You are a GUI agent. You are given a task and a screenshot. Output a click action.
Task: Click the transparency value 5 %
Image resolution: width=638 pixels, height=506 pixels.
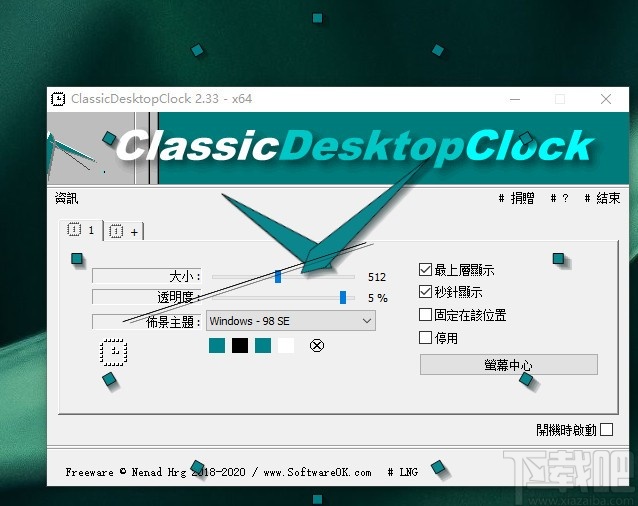[x=378, y=298]
